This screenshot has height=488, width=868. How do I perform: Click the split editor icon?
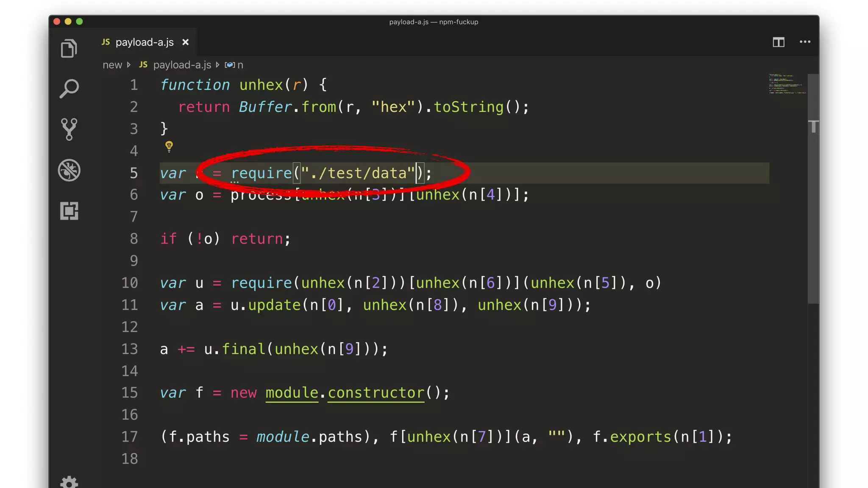pos(778,42)
